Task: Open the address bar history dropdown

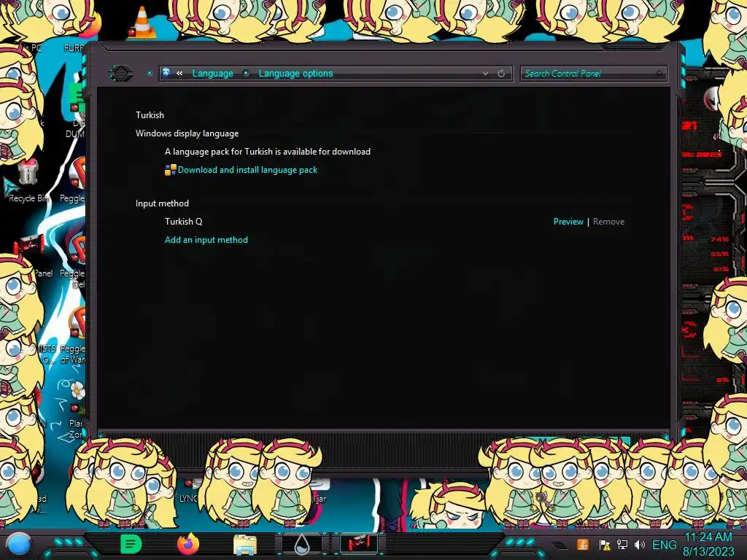Action: pos(485,74)
